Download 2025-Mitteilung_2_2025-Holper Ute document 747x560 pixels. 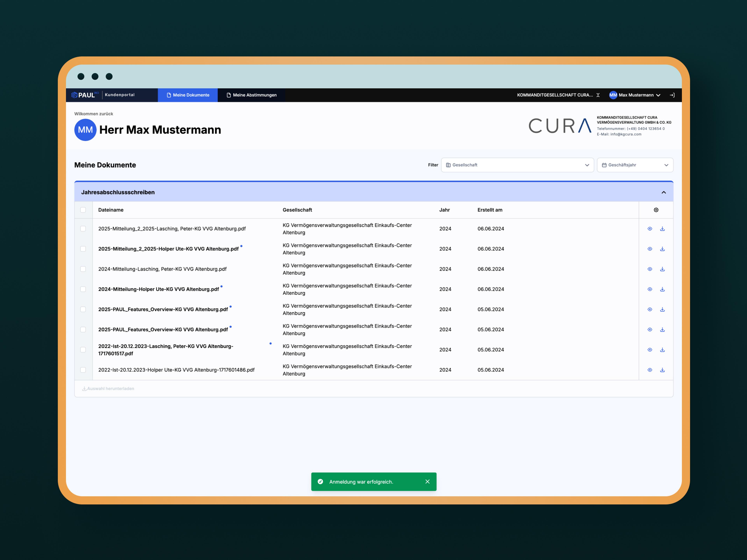pos(662,249)
